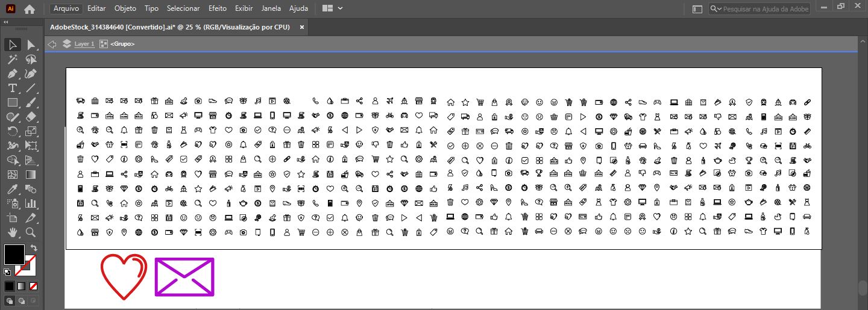Open the Efeito menu
This screenshot has height=310, width=868.
click(218, 8)
